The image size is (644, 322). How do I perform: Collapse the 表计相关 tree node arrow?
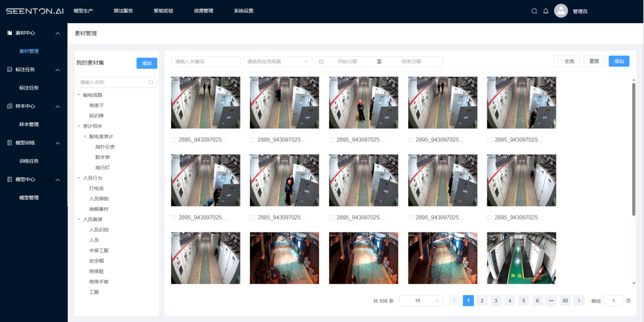coord(79,126)
